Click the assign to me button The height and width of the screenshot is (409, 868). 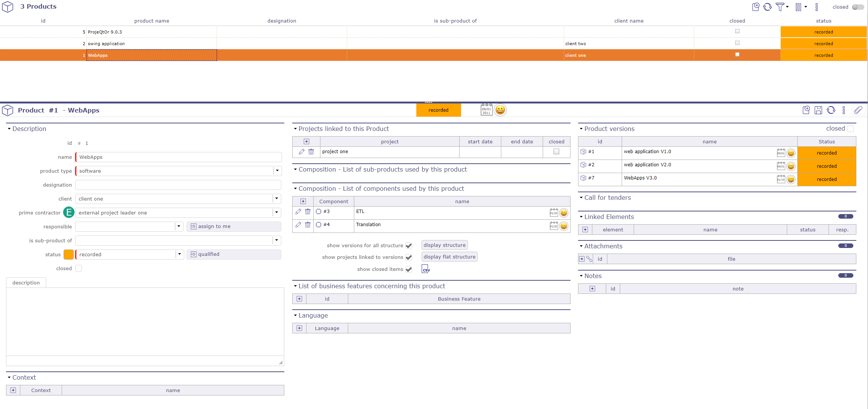click(x=234, y=226)
